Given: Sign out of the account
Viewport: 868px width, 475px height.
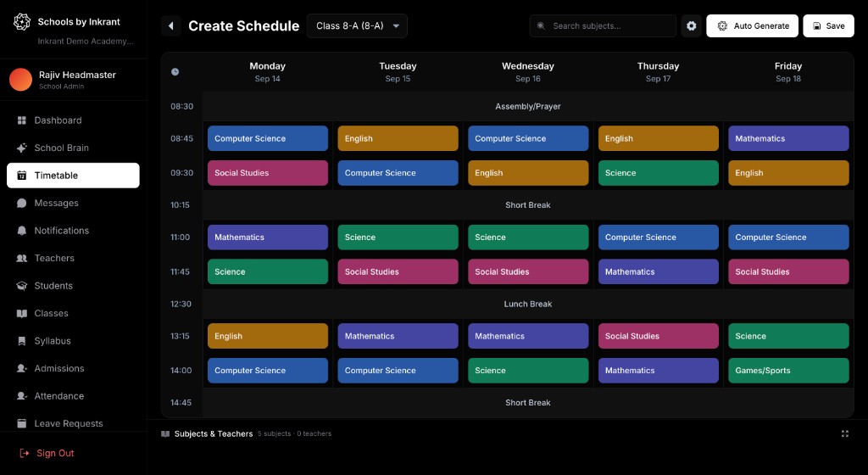Looking at the screenshot, I should pyautogui.click(x=47, y=454).
